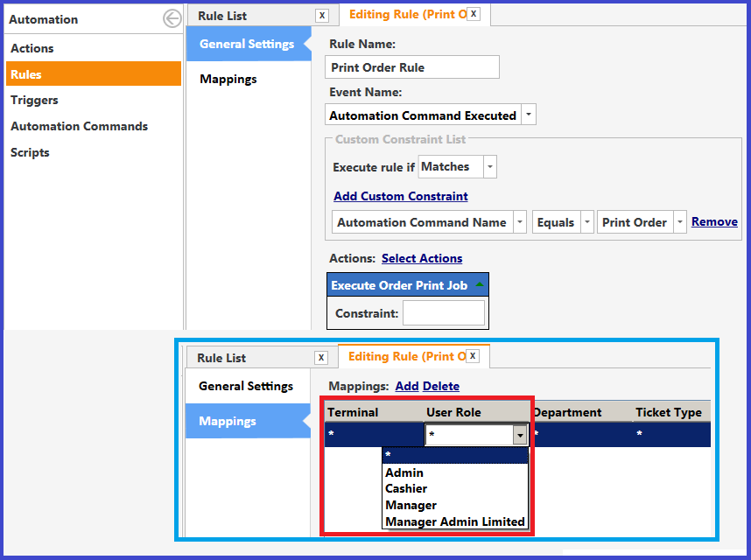Close the lower Rule List tab

pyautogui.click(x=321, y=358)
